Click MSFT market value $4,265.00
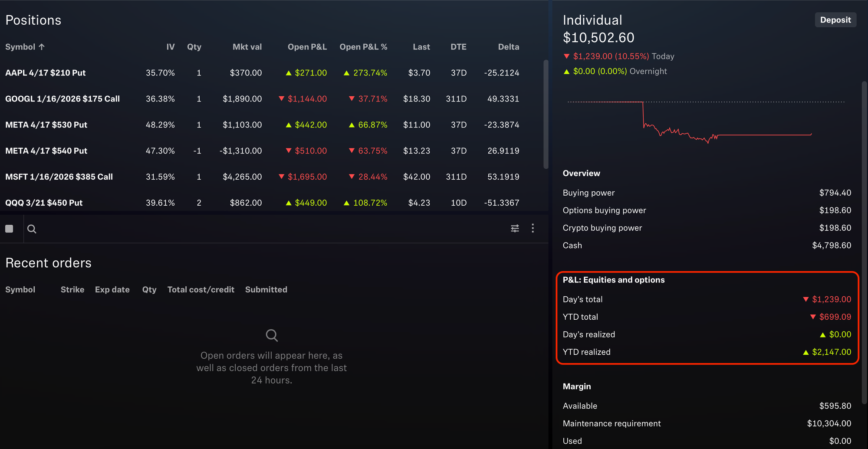Image resolution: width=868 pixels, height=449 pixels. (242, 177)
